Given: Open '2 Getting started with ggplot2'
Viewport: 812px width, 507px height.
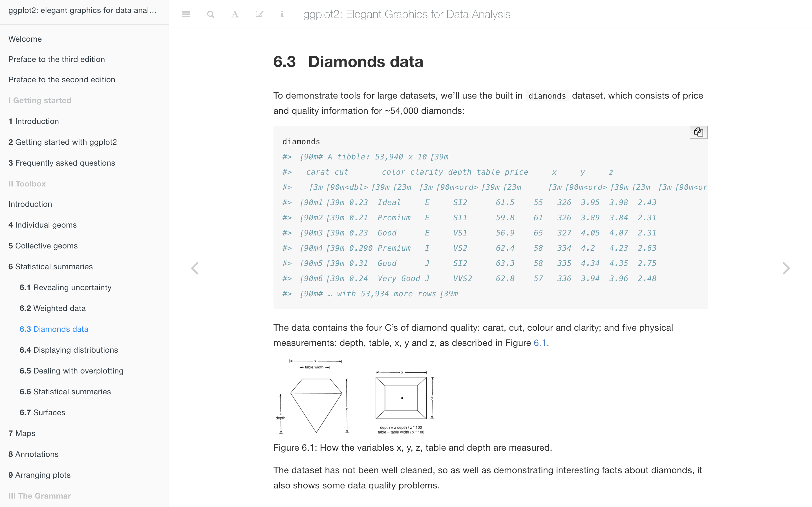Looking at the screenshot, I should point(62,142).
